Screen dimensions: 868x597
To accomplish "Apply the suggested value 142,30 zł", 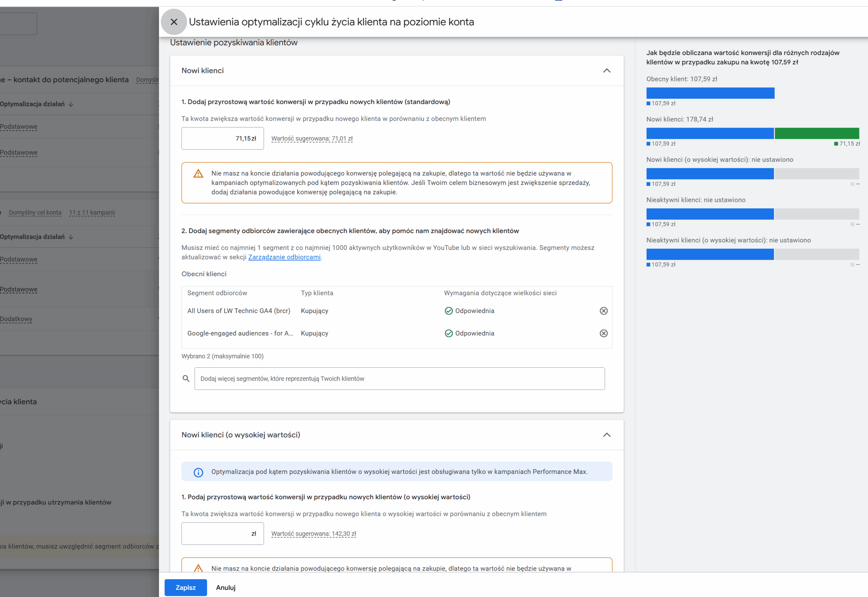I will point(313,534).
